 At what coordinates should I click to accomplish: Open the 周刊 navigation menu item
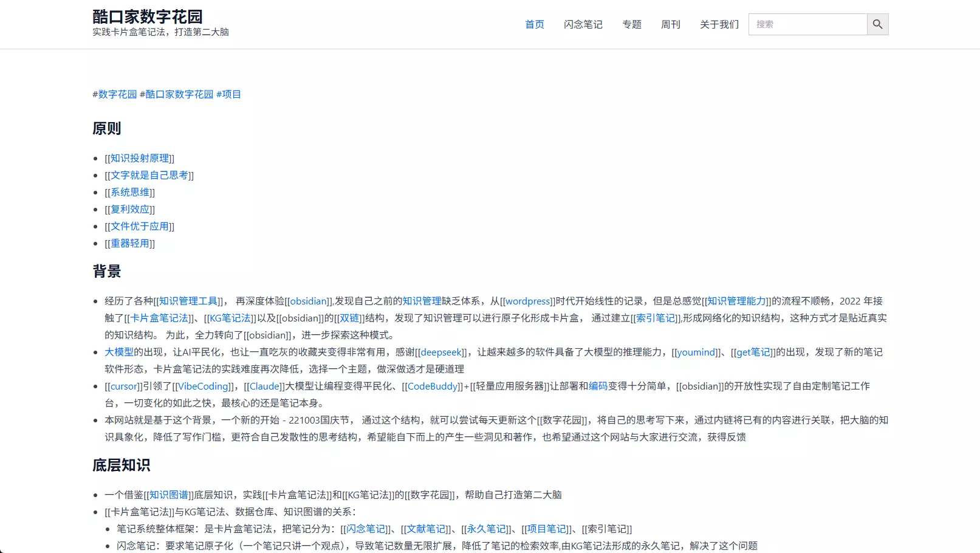click(670, 24)
